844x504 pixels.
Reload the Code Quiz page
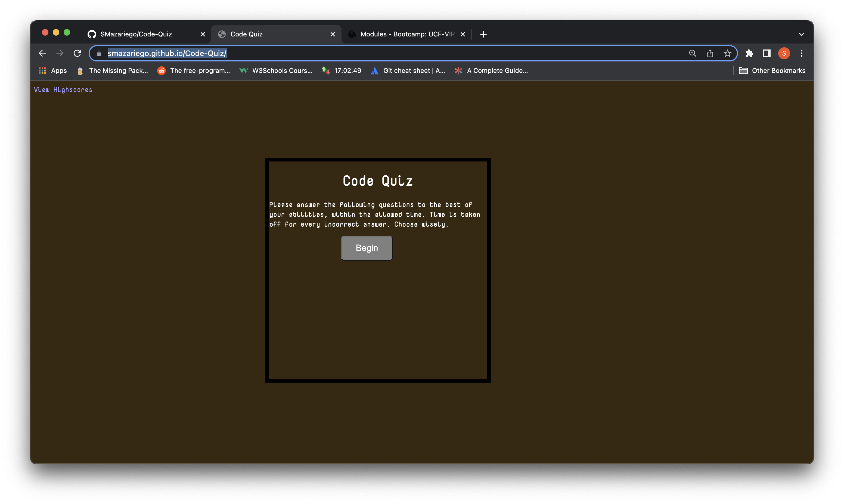pyautogui.click(x=77, y=53)
